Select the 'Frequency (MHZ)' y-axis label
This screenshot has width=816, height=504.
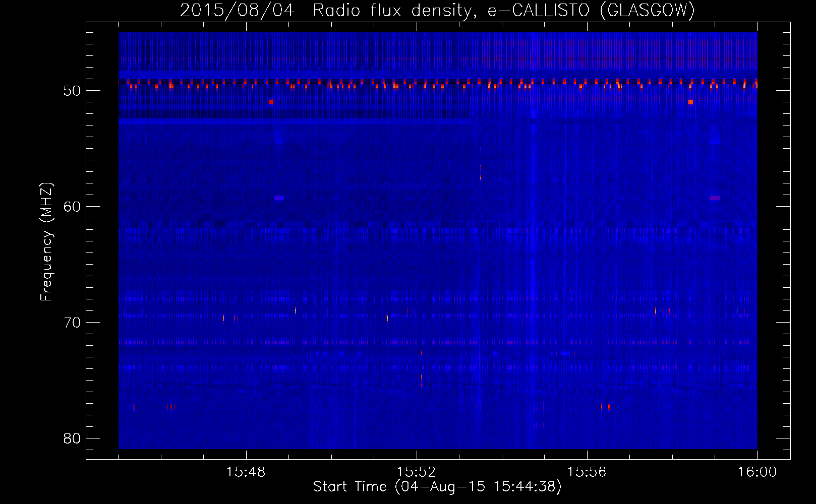[x=46, y=242]
